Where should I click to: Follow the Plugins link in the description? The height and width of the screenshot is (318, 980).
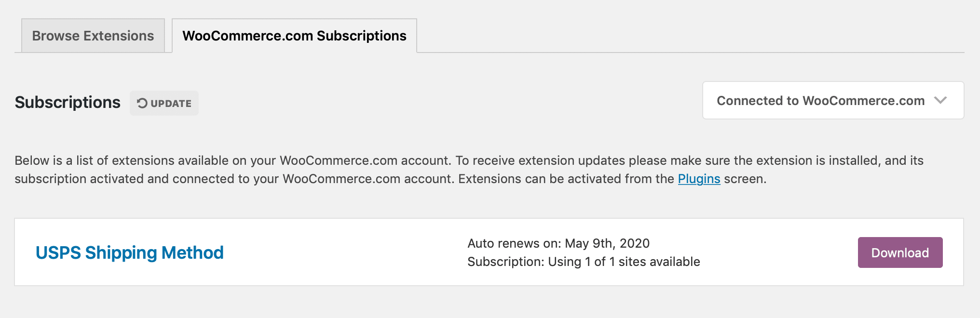(699, 179)
